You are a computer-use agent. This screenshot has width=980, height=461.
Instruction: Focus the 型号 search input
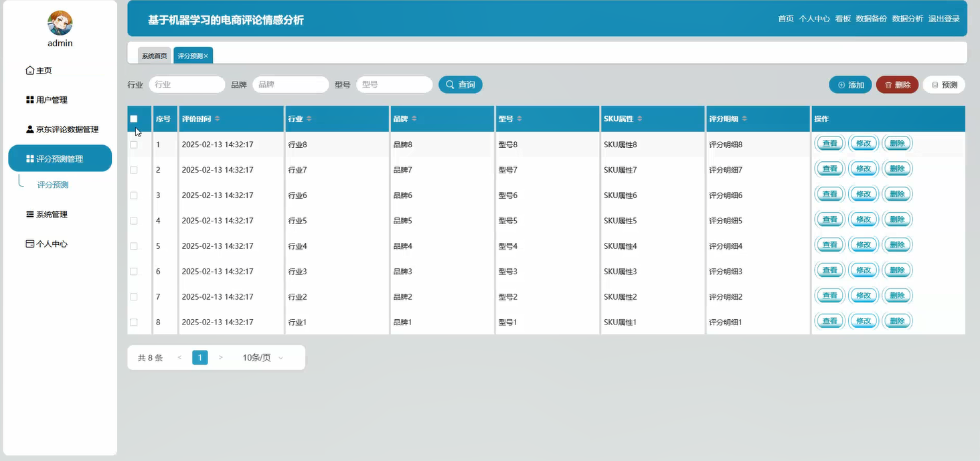pyautogui.click(x=394, y=84)
